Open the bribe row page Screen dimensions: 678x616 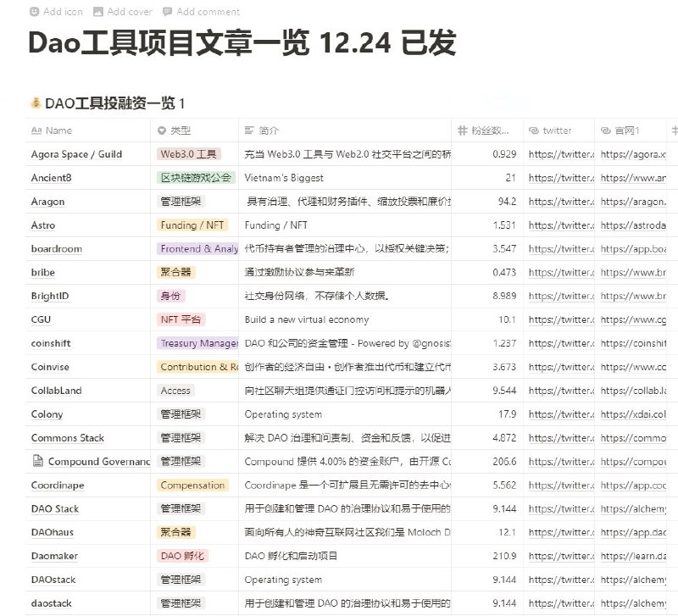click(x=43, y=273)
